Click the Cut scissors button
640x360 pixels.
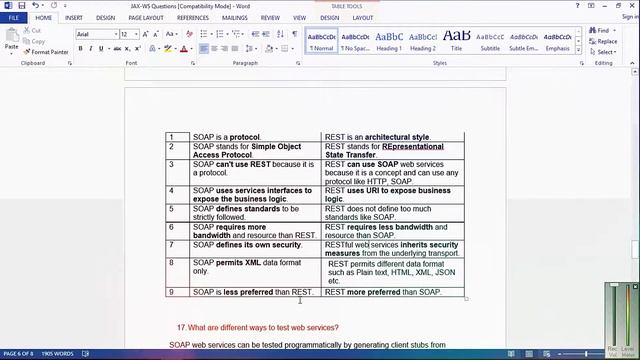click(x=32, y=31)
